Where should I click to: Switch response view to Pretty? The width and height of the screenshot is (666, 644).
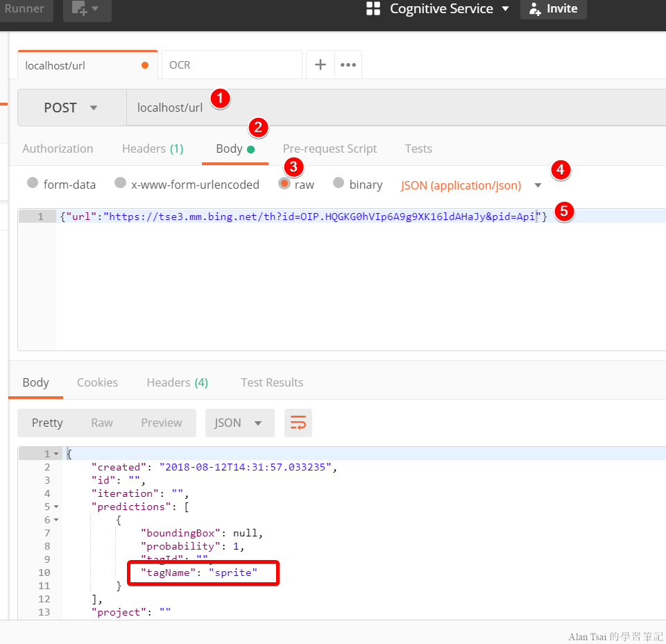tap(47, 423)
